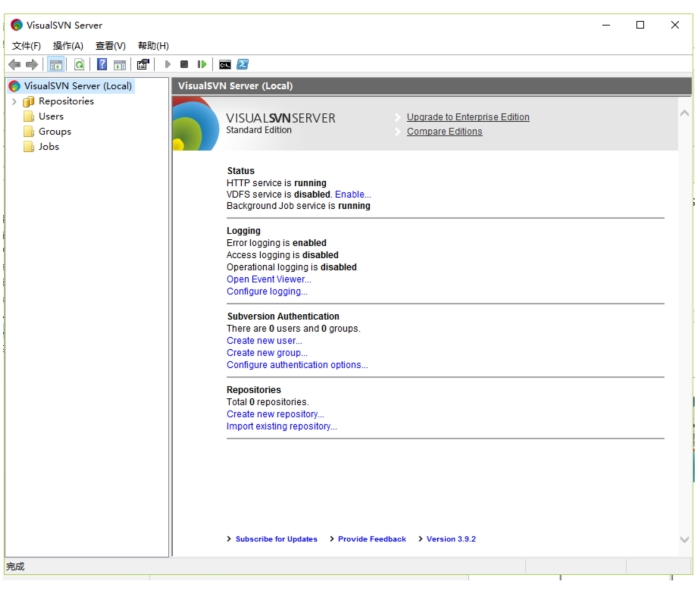Open the command prompt toolbar icon
Viewport: 698px width, 593px height.
pos(225,65)
